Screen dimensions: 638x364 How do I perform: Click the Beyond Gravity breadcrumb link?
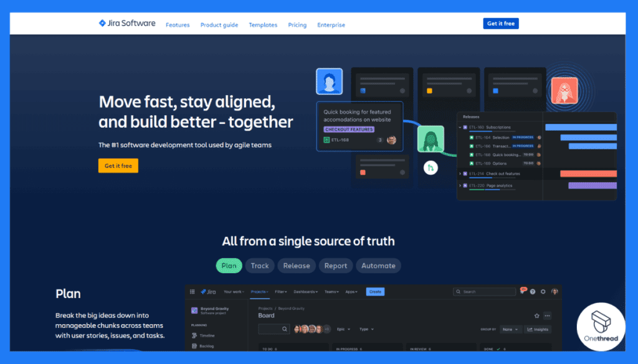pyautogui.click(x=292, y=309)
